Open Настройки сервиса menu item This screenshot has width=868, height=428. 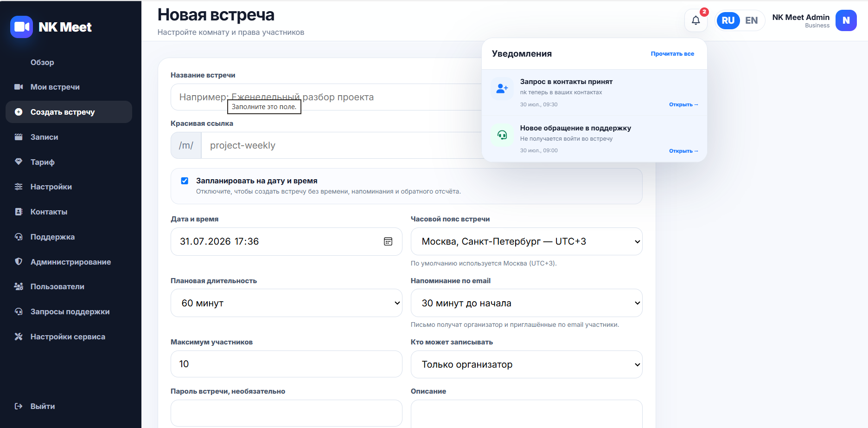click(x=69, y=337)
